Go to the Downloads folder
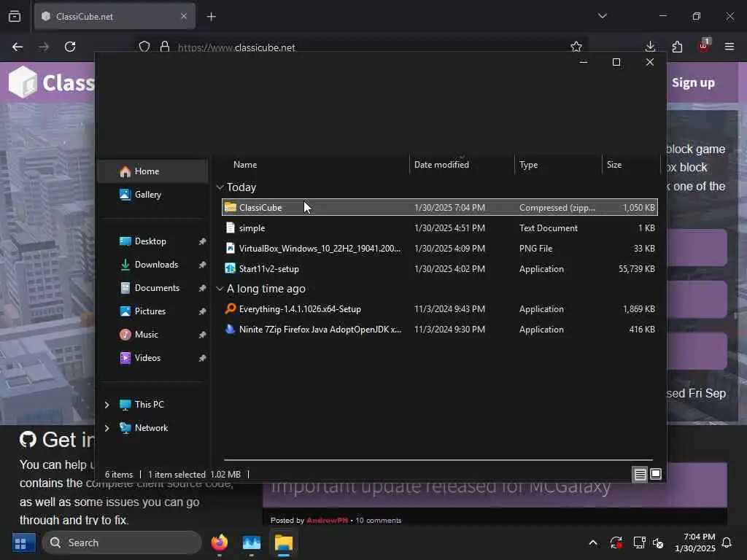Viewport: 747px width, 560px height. [x=156, y=264]
